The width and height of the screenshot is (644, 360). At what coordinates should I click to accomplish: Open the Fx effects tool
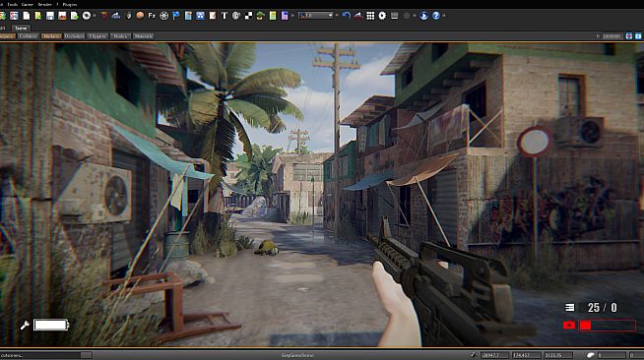pos(152,16)
